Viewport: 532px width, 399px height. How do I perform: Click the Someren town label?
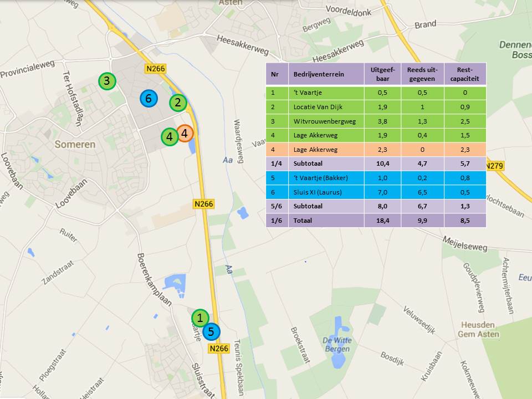tap(75, 144)
